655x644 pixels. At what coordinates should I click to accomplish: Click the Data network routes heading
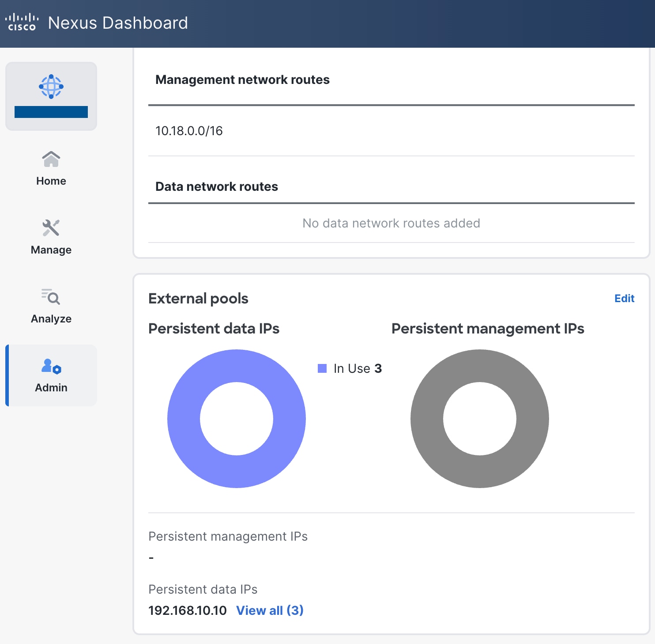(216, 186)
